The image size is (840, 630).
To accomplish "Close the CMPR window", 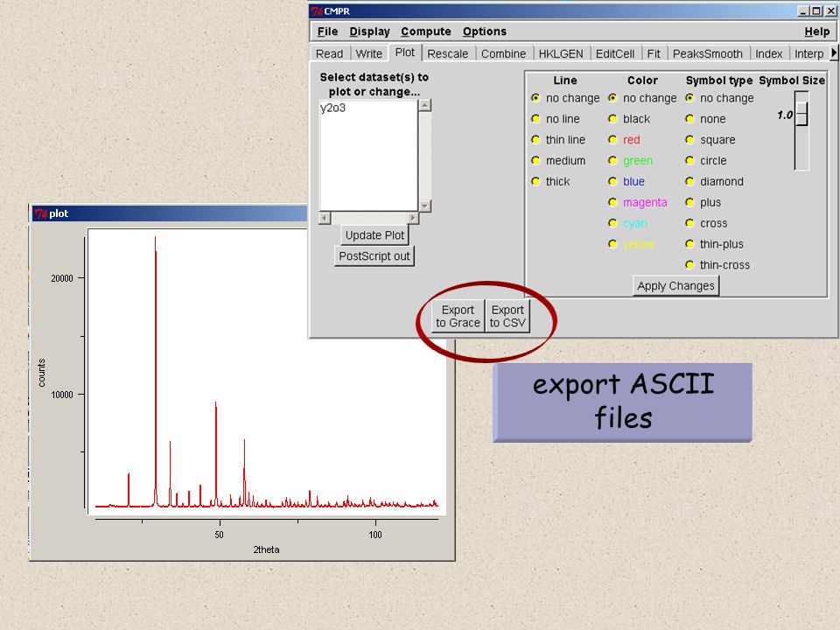I will (x=829, y=10).
